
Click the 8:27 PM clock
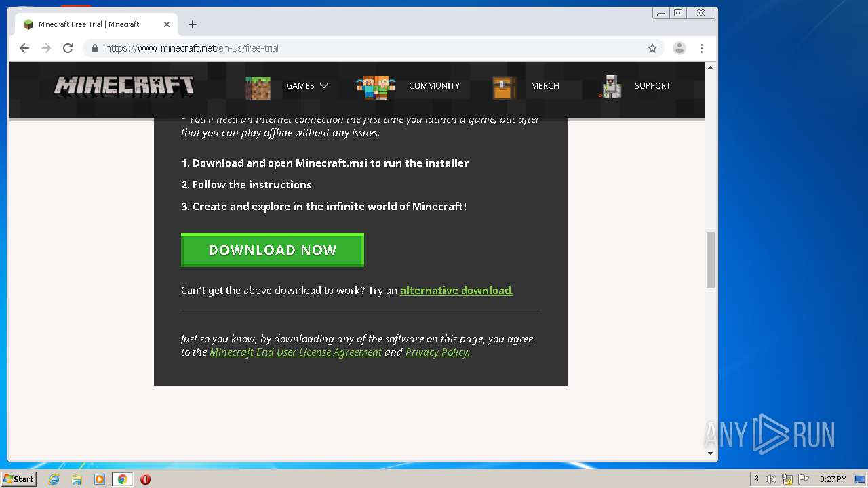(x=833, y=479)
